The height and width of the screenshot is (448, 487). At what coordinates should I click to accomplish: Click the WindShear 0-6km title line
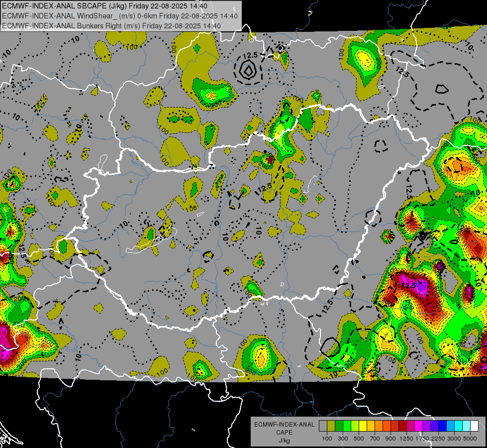click(x=119, y=16)
